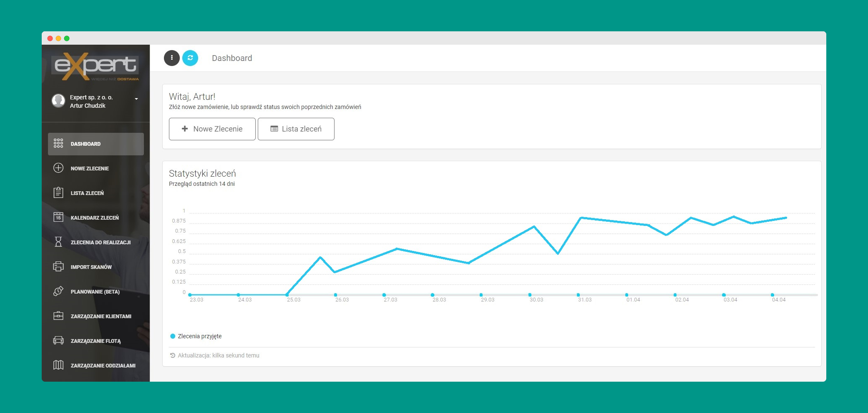Click the 01.04 date label on chart axis
This screenshot has width=868, height=413.
click(633, 300)
